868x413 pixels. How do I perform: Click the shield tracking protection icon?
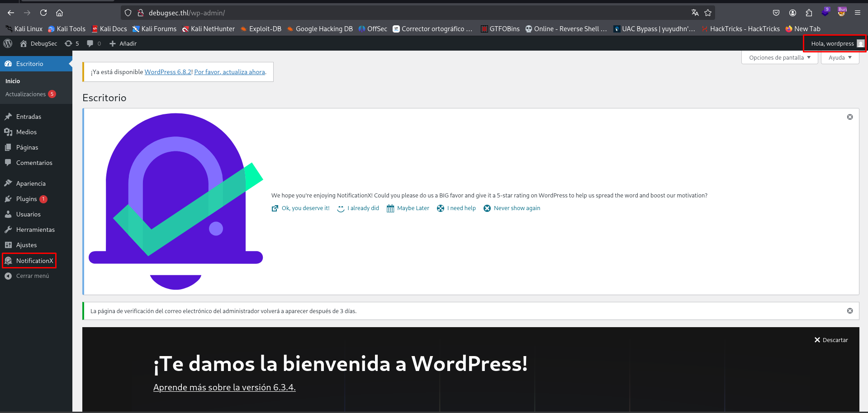pos(128,13)
